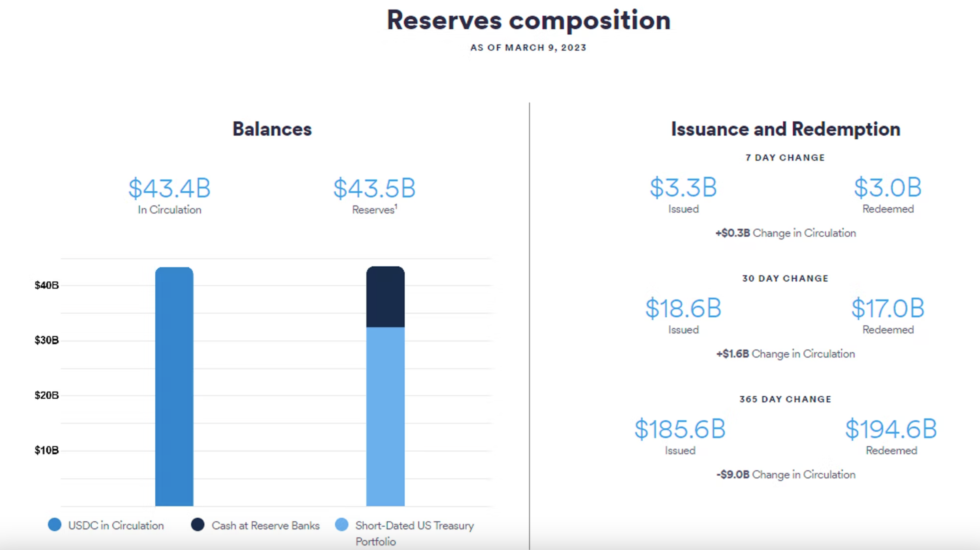
Task: Click the Cash at Reserve Banks label
Action: coord(266,526)
